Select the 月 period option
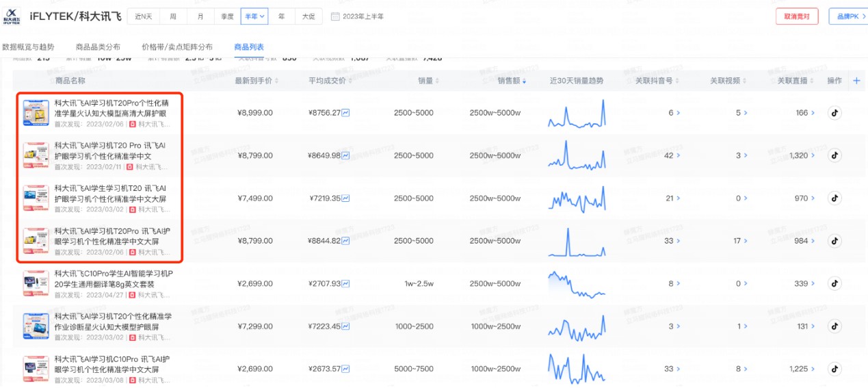 tap(200, 16)
